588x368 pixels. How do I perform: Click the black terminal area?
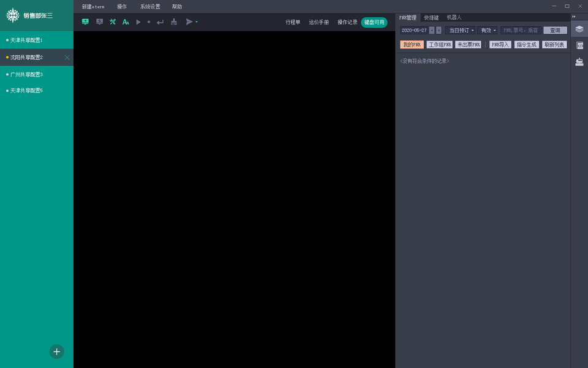pyautogui.click(x=235, y=199)
